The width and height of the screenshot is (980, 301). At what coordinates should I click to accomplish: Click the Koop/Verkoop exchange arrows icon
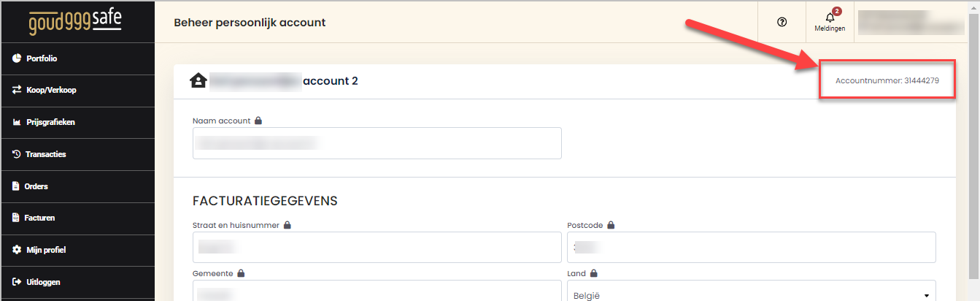[x=16, y=91]
